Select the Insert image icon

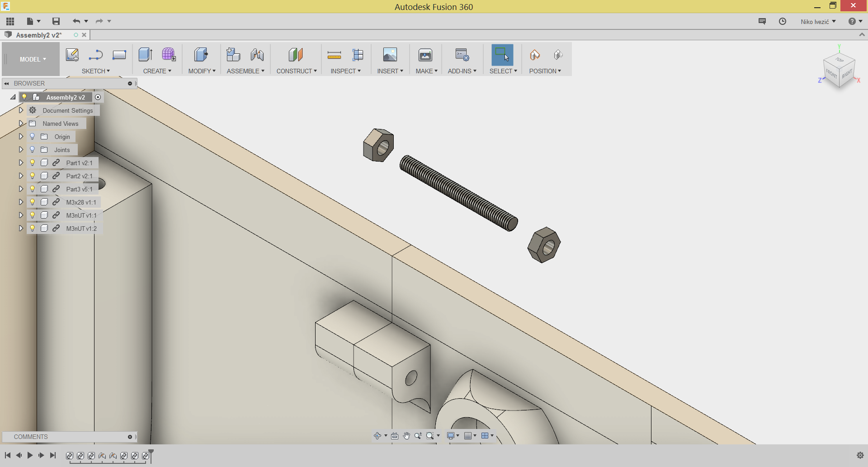(390, 55)
